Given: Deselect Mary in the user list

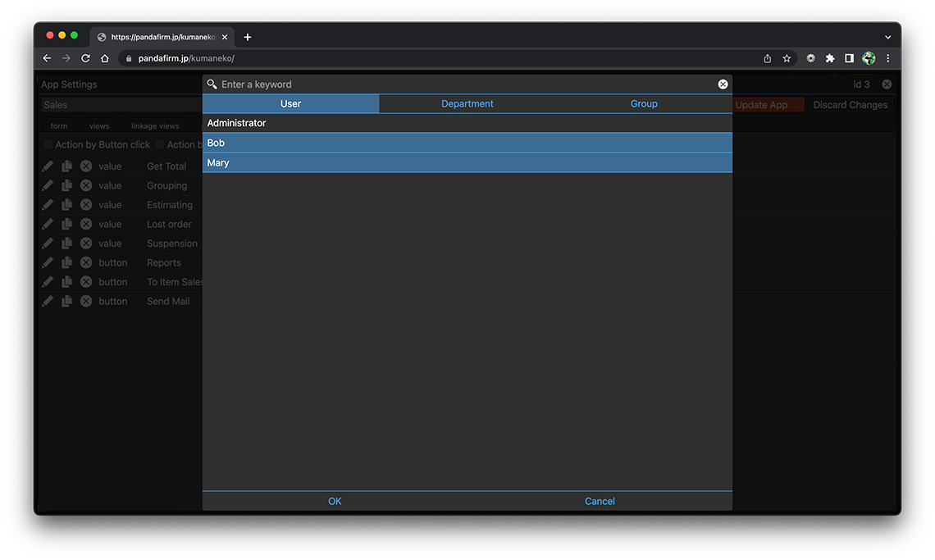Looking at the screenshot, I should pos(467,162).
